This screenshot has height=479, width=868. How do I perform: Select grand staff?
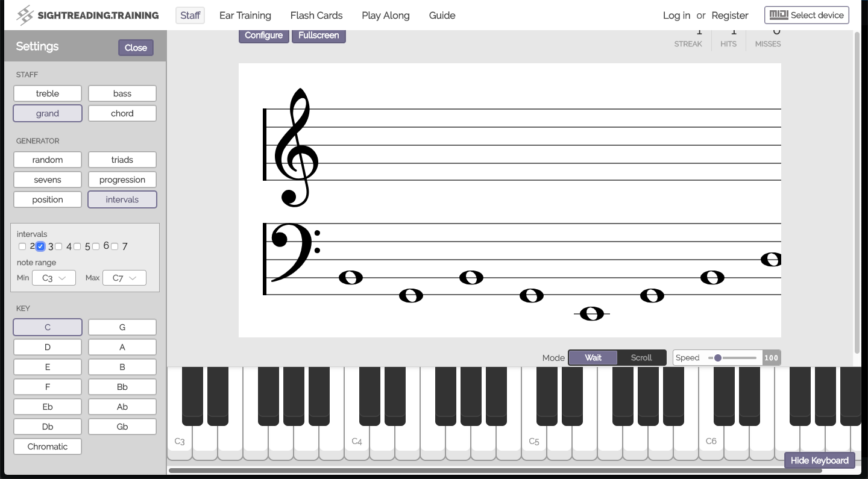click(48, 113)
